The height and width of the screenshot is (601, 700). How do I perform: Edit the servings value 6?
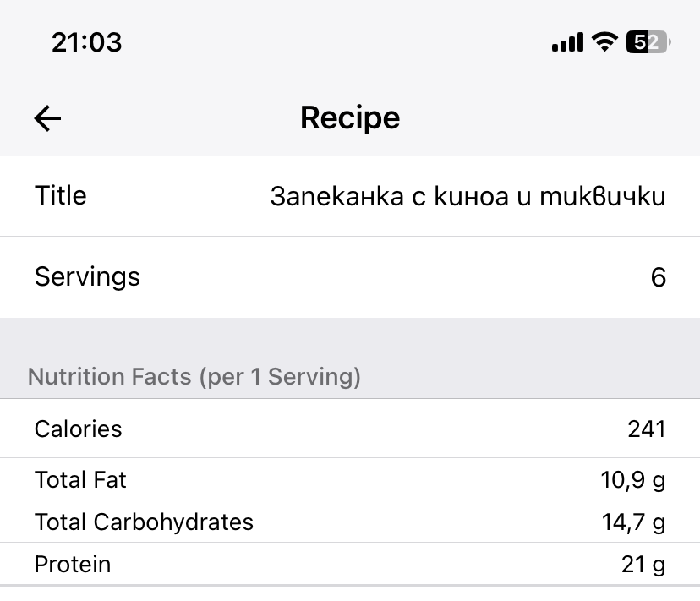pyautogui.click(x=658, y=277)
